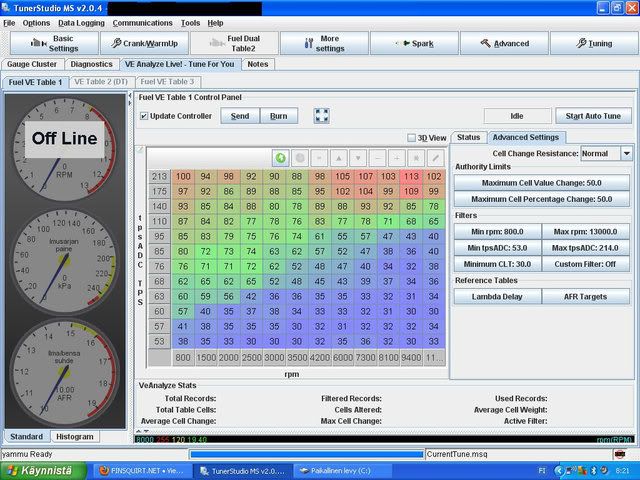The height and width of the screenshot is (480, 640).
Task: Click Start Auto Tune button
Action: pyautogui.click(x=593, y=116)
